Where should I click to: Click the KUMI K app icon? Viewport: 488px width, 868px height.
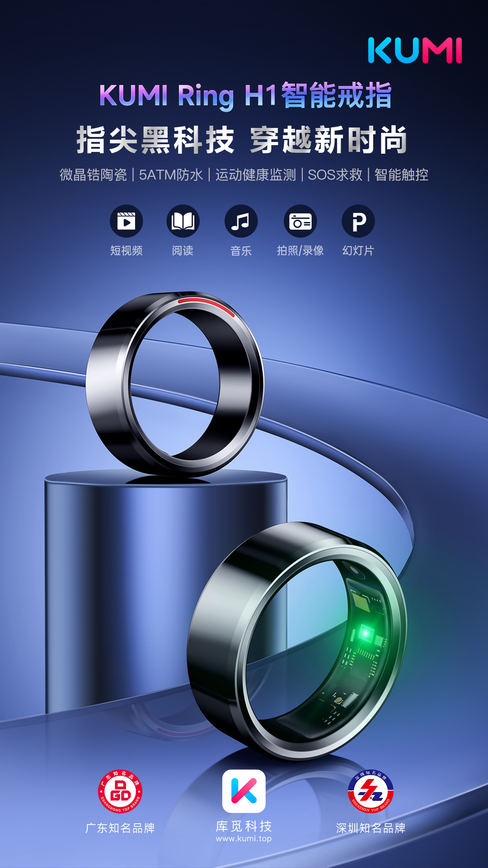244,791
